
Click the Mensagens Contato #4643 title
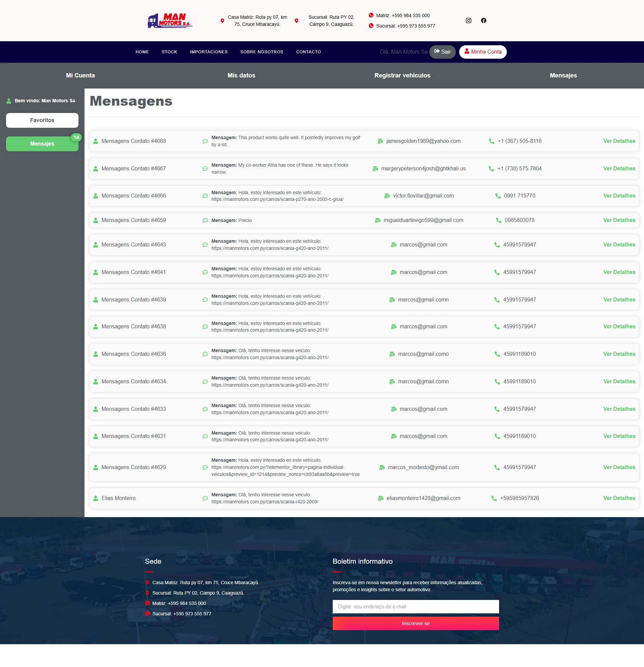134,245
